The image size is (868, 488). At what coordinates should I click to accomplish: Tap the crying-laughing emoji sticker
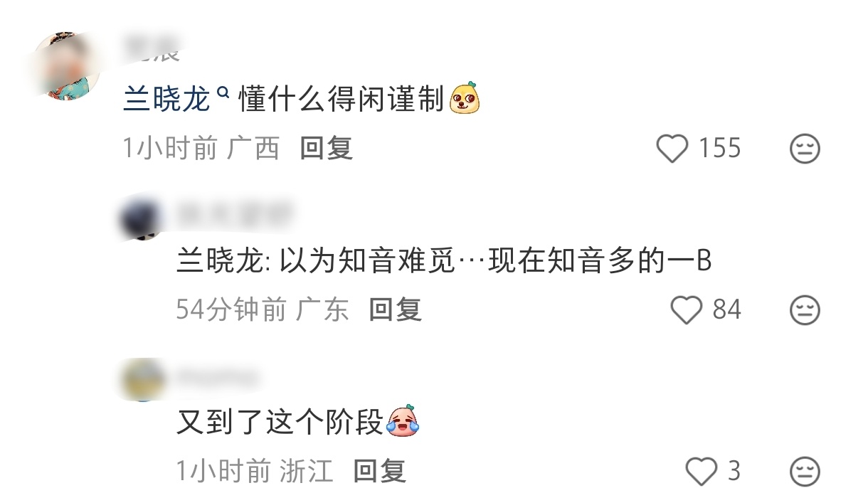click(x=403, y=420)
